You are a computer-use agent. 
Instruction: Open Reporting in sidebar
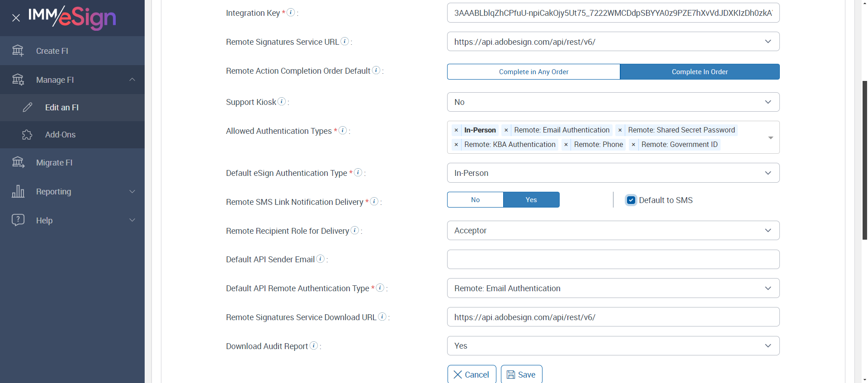tap(72, 191)
